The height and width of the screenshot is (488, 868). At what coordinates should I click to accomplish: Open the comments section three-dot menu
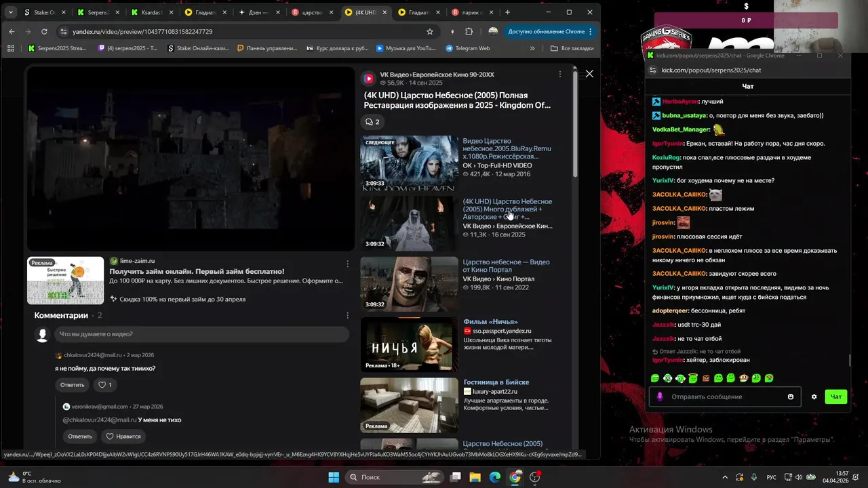click(347, 315)
